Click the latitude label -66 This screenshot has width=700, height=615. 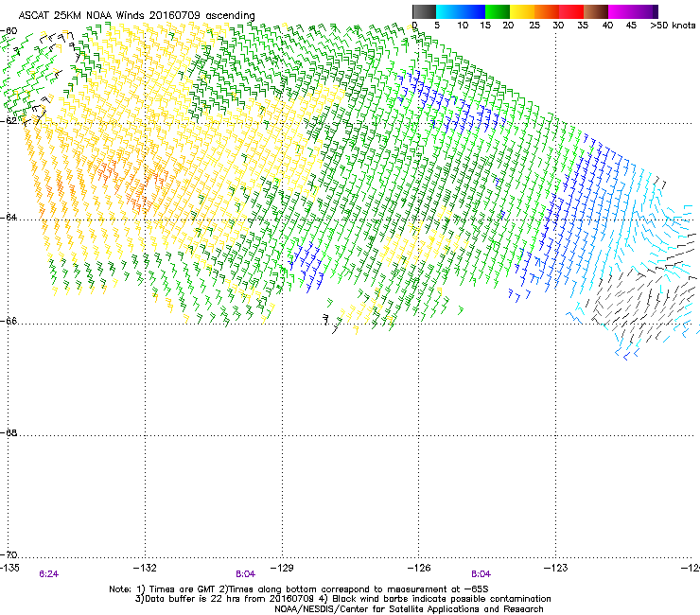(9, 321)
